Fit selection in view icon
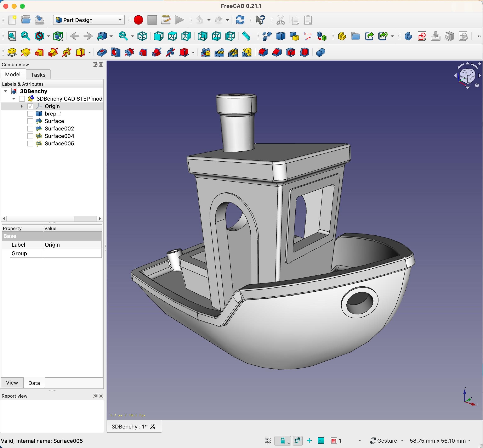Viewport: 483px width, 448px height. click(25, 36)
